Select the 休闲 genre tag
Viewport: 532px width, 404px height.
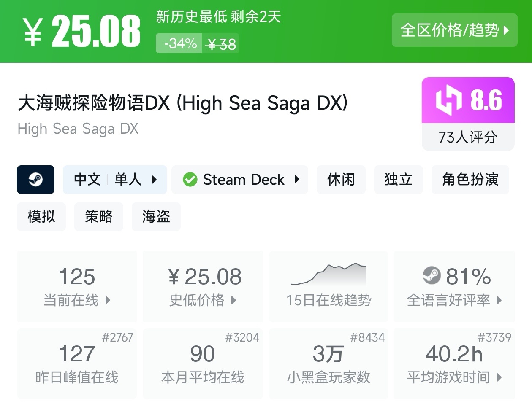click(x=341, y=180)
